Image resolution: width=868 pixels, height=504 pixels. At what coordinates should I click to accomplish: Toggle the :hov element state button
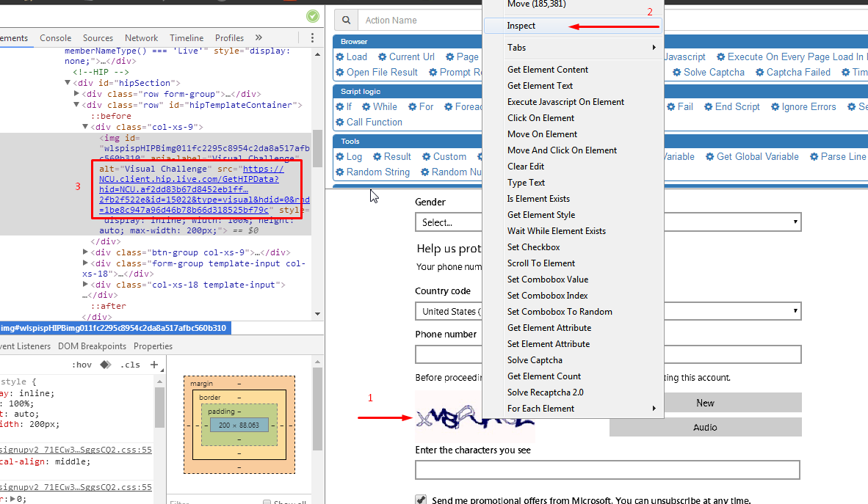click(x=82, y=365)
